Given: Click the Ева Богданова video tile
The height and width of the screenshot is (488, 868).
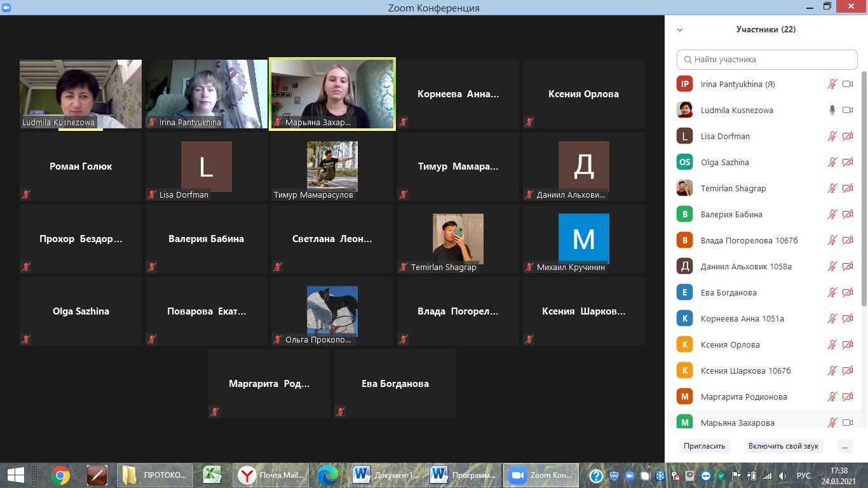Looking at the screenshot, I should pos(395,384).
